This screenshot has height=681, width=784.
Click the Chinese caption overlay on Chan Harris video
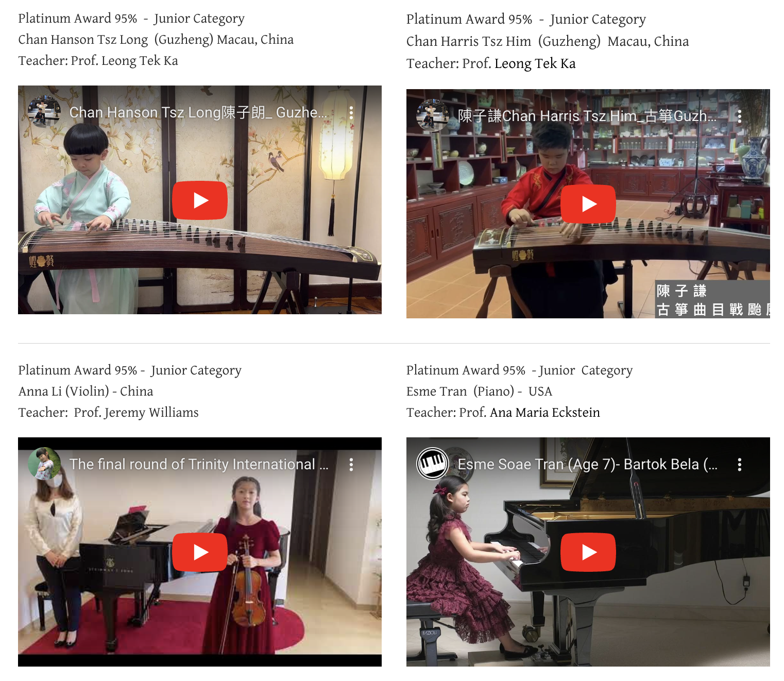712,299
